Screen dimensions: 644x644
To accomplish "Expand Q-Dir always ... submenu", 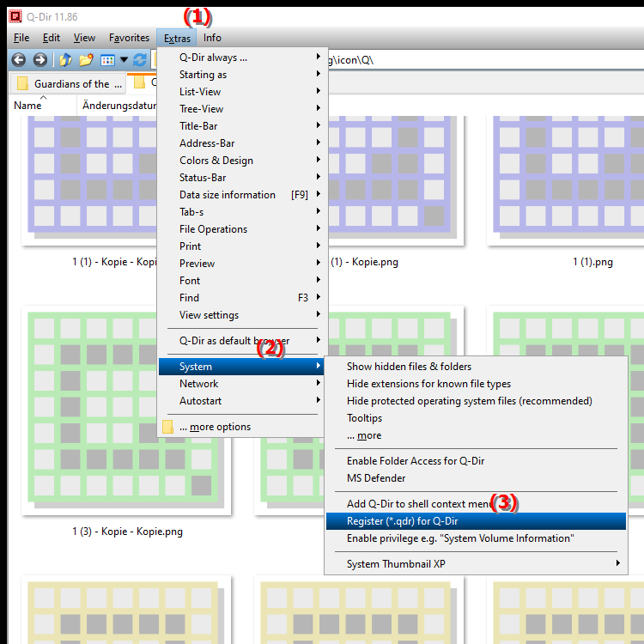I will (241, 57).
